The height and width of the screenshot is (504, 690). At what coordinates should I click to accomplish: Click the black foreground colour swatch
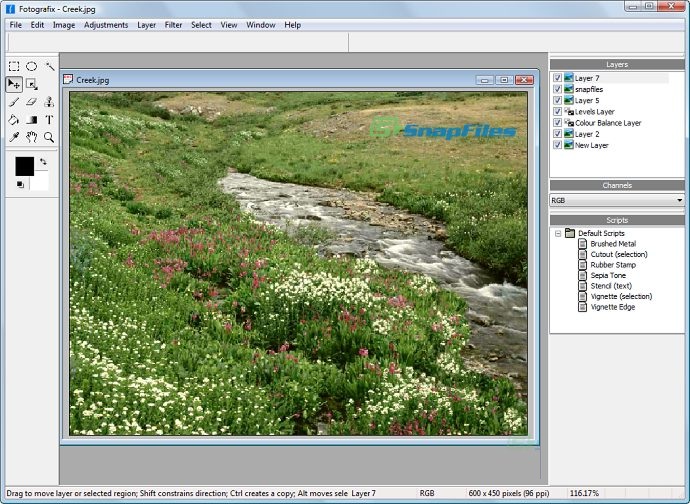24,166
